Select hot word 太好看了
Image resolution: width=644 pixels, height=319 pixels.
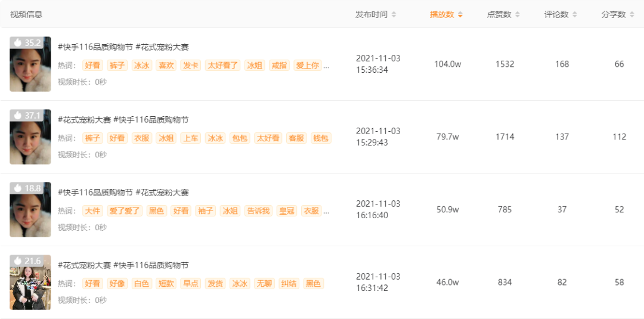(222, 66)
